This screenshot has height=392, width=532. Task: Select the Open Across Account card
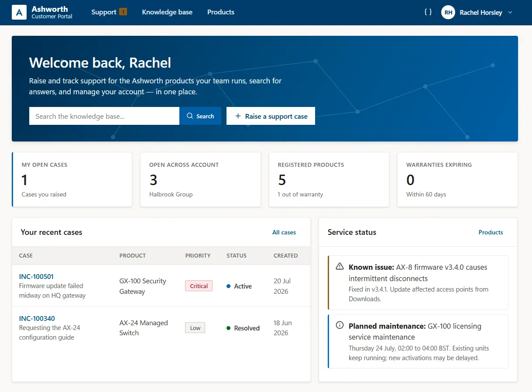[200, 179]
